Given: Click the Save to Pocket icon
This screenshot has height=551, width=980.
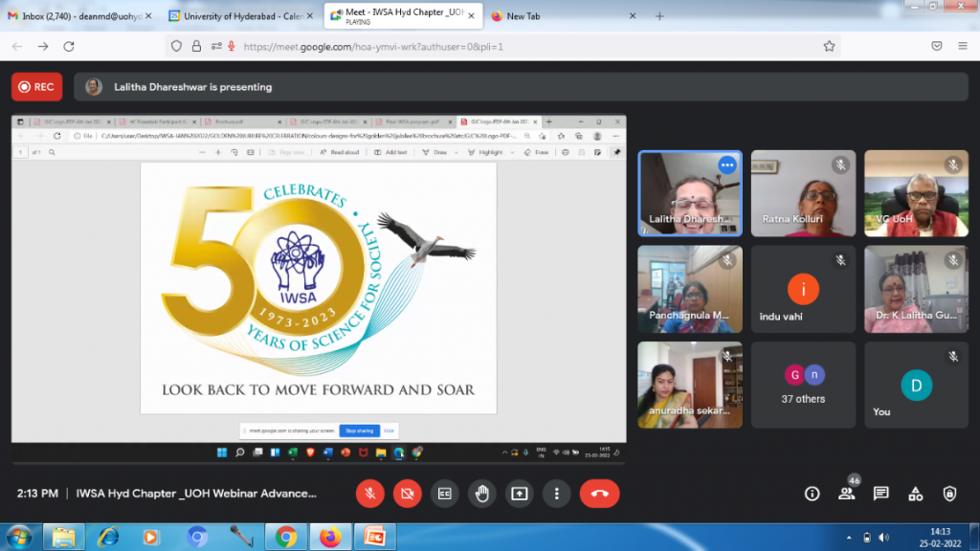Looking at the screenshot, I should click(936, 46).
